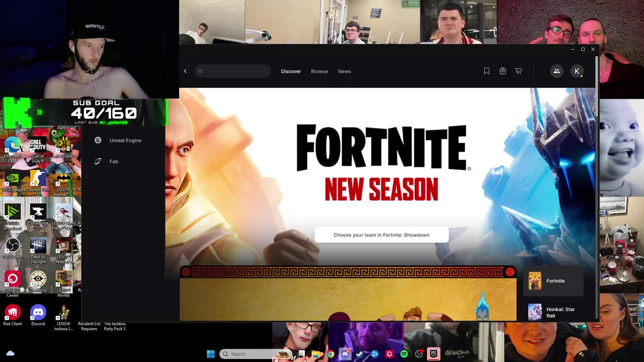The image size is (644, 362).
Task: Select the LEGO Pirates desktop icon
Action: click(63, 250)
